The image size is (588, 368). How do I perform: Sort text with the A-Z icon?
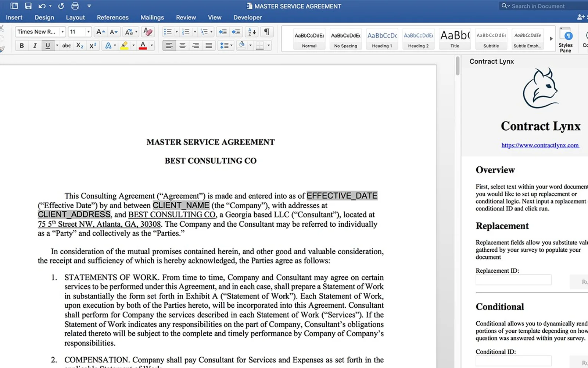[252, 32]
